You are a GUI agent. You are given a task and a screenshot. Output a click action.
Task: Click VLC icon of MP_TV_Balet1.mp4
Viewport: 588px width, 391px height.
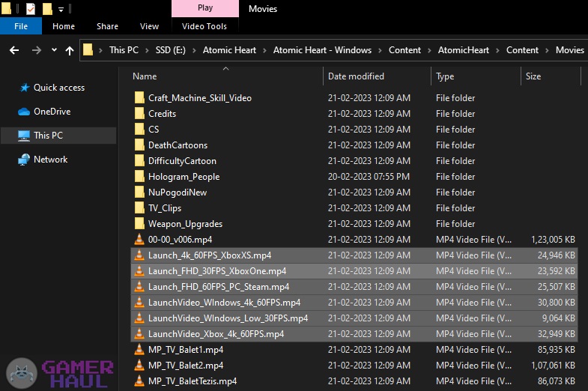pyautogui.click(x=139, y=349)
